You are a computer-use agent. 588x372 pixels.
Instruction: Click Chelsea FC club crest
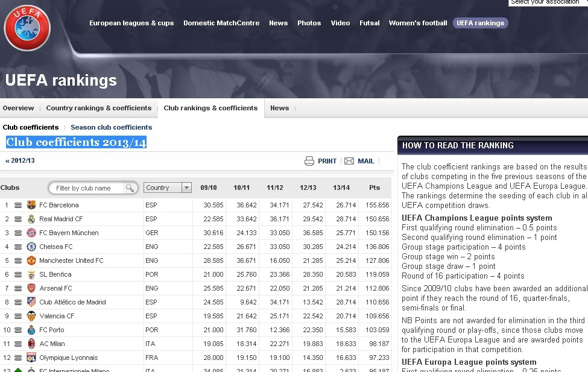31,247
